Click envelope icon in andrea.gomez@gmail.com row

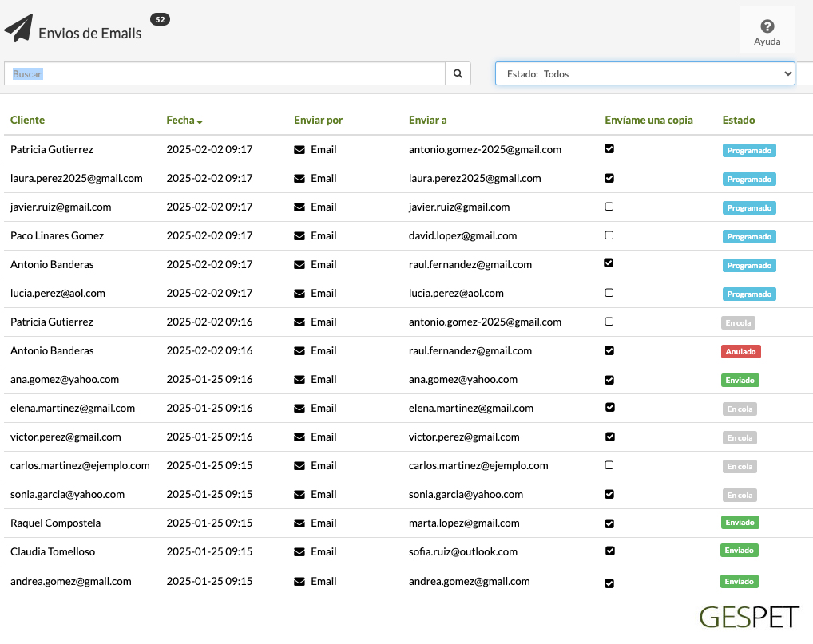(x=299, y=582)
